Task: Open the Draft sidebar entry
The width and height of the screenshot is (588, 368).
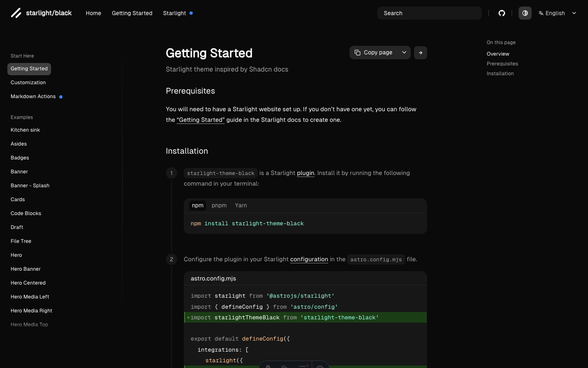Action: (17, 227)
